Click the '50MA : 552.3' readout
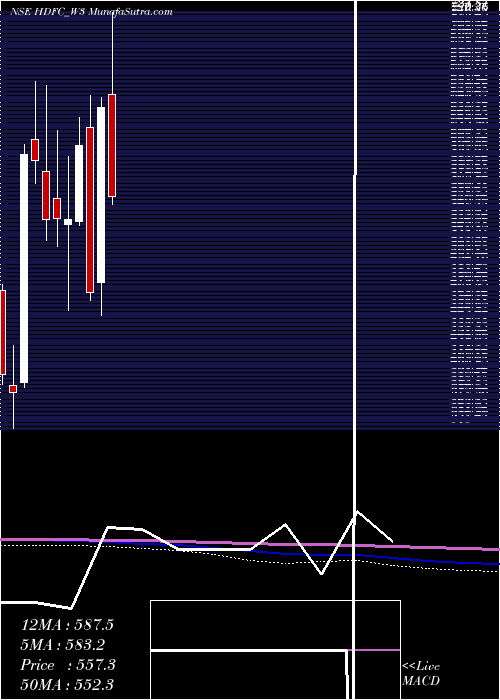The image size is (500, 700). click(x=67, y=685)
